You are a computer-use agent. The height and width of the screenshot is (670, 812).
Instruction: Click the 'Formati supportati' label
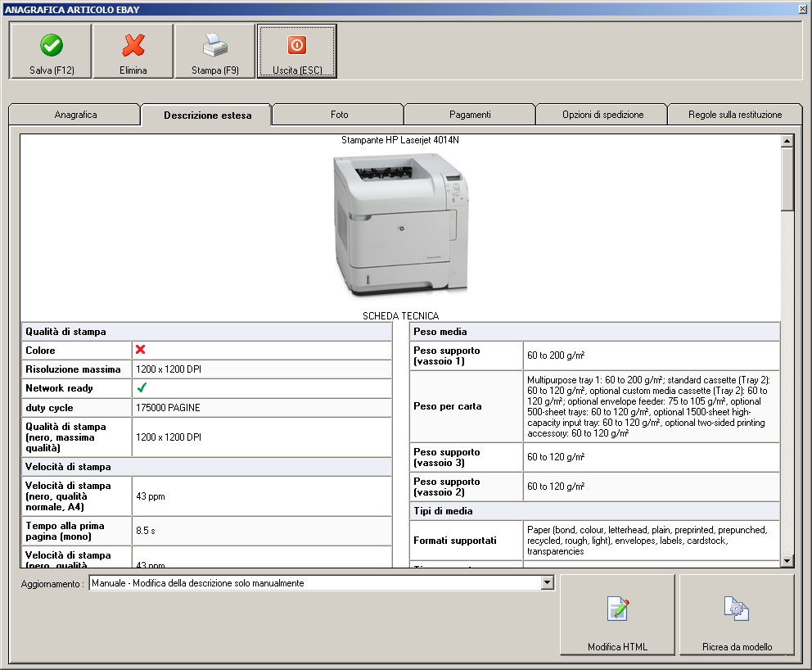coord(454,541)
